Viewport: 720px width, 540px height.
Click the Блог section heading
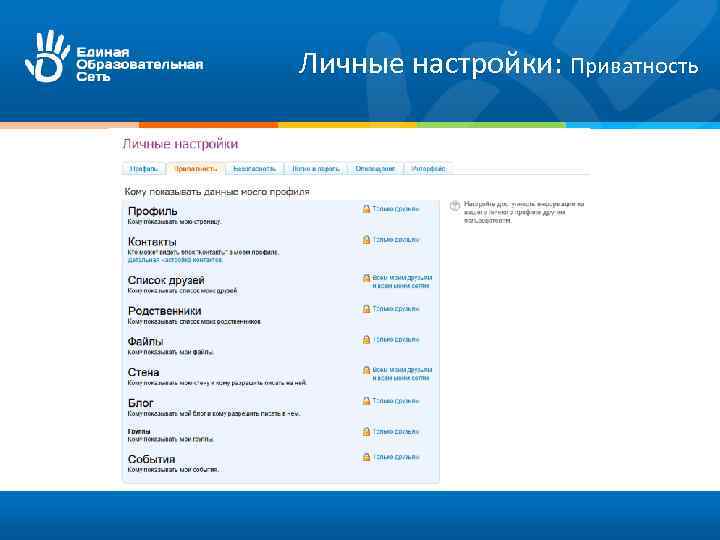point(141,403)
